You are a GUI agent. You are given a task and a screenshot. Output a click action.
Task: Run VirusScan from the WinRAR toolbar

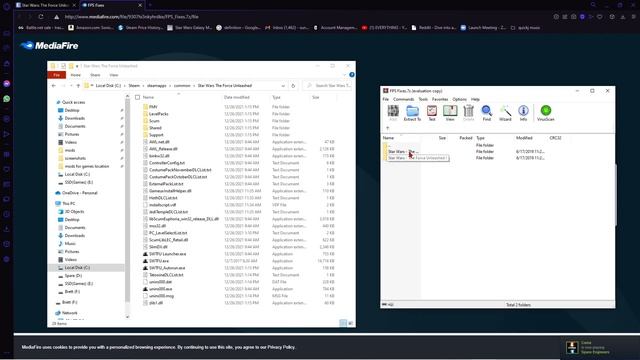click(x=546, y=113)
